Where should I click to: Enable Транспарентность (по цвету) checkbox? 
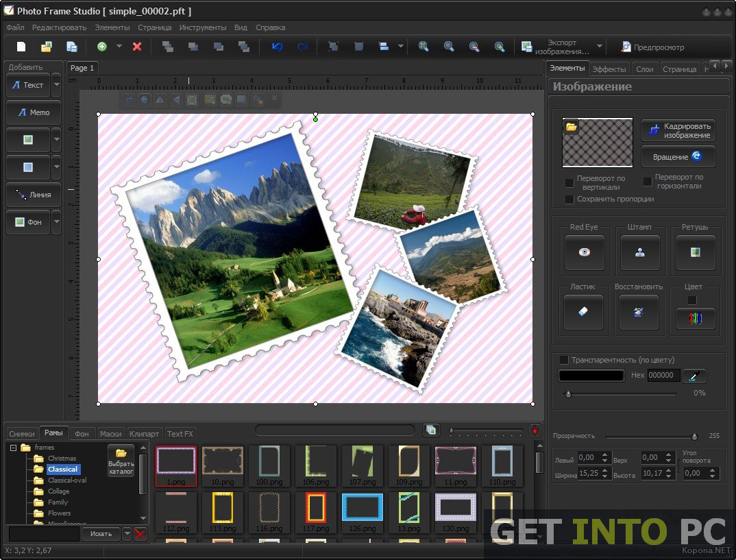pos(564,360)
